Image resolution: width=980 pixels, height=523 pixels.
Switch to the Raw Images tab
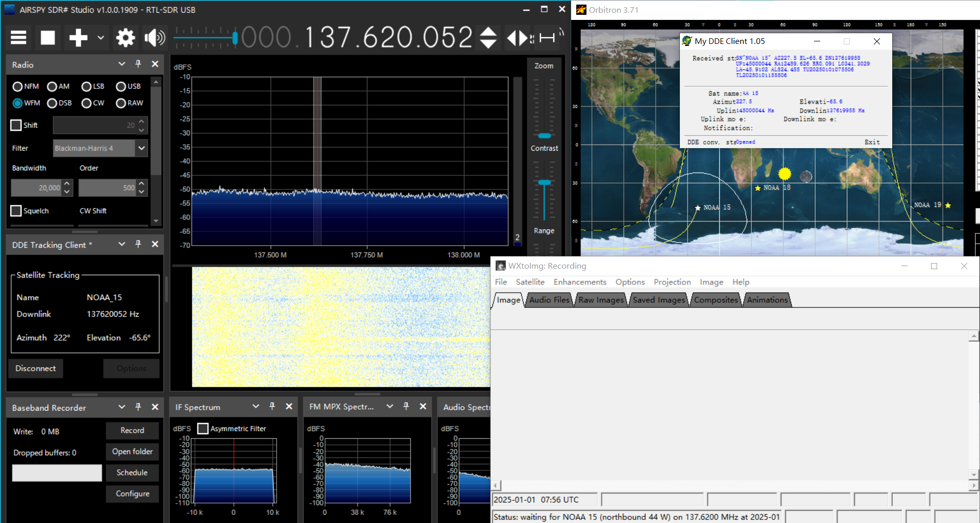[x=601, y=300]
